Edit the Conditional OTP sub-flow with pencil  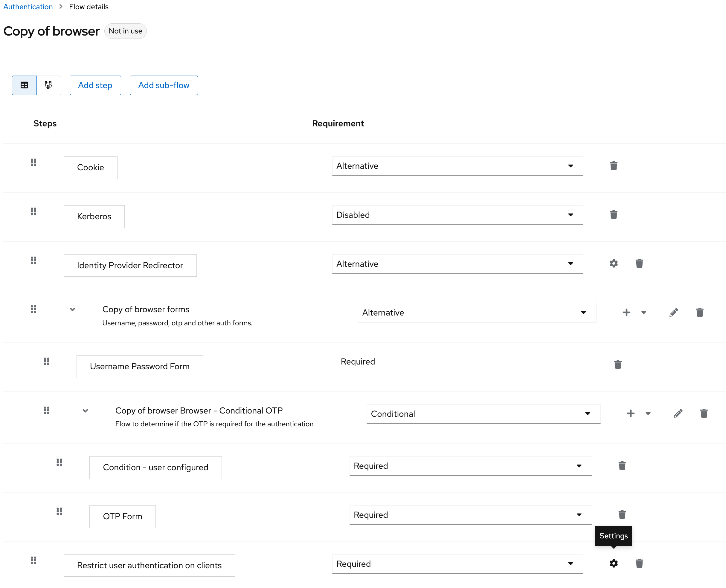click(x=678, y=413)
